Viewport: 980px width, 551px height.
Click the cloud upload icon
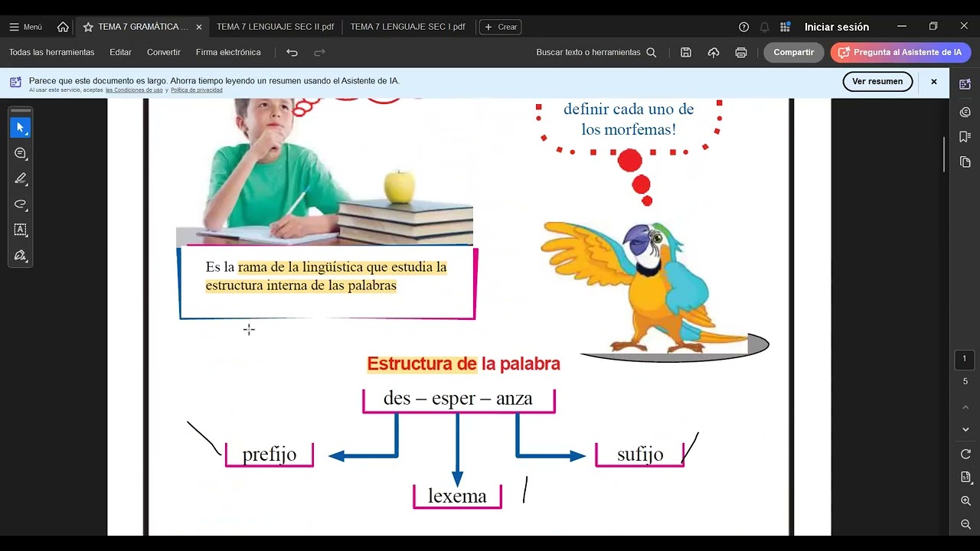pos(714,52)
